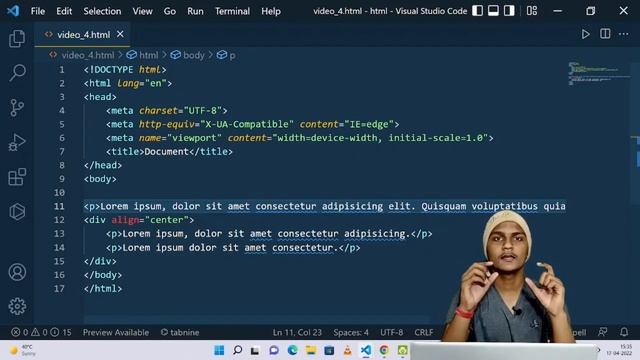This screenshot has height=360, width=640.
Task: Open the Explorer view in activity bar
Action: point(17,38)
